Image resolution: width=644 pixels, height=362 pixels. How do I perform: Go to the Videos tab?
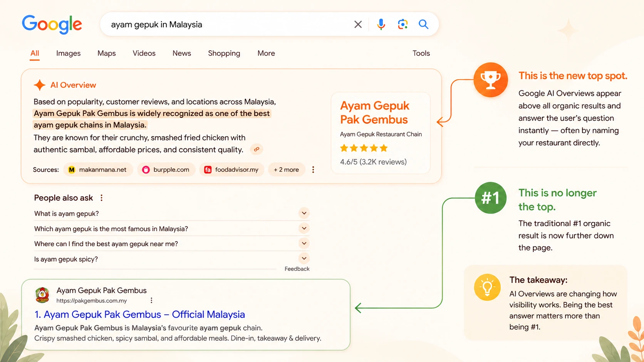click(x=144, y=53)
